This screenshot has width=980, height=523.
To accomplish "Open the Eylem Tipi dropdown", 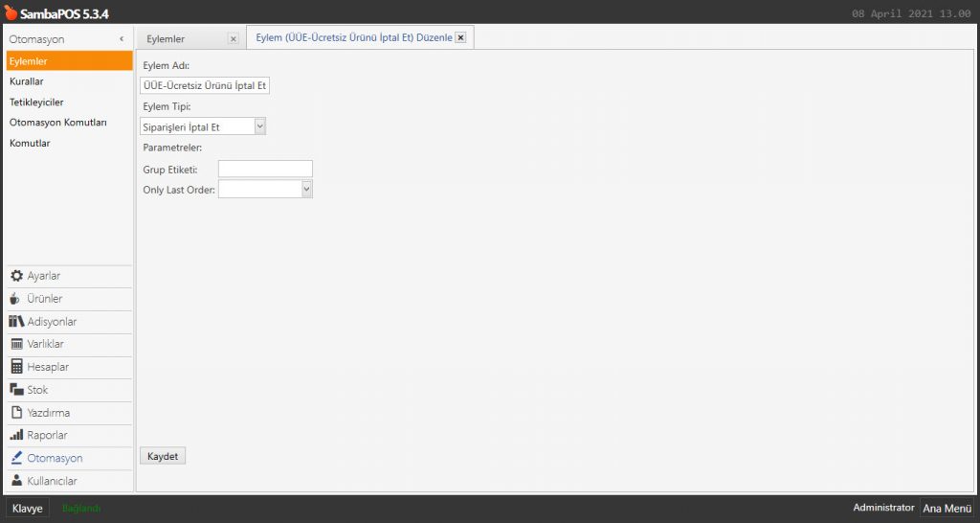I will (260, 126).
